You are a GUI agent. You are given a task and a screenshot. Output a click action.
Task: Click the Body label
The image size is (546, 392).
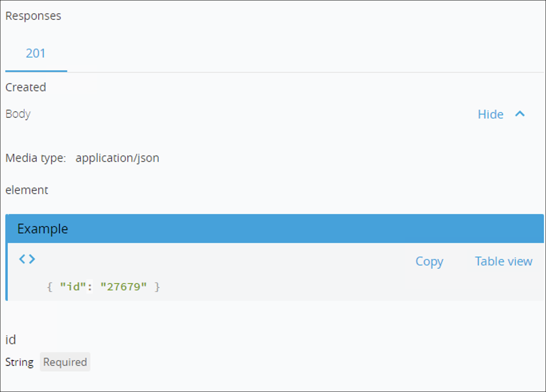coord(18,114)
